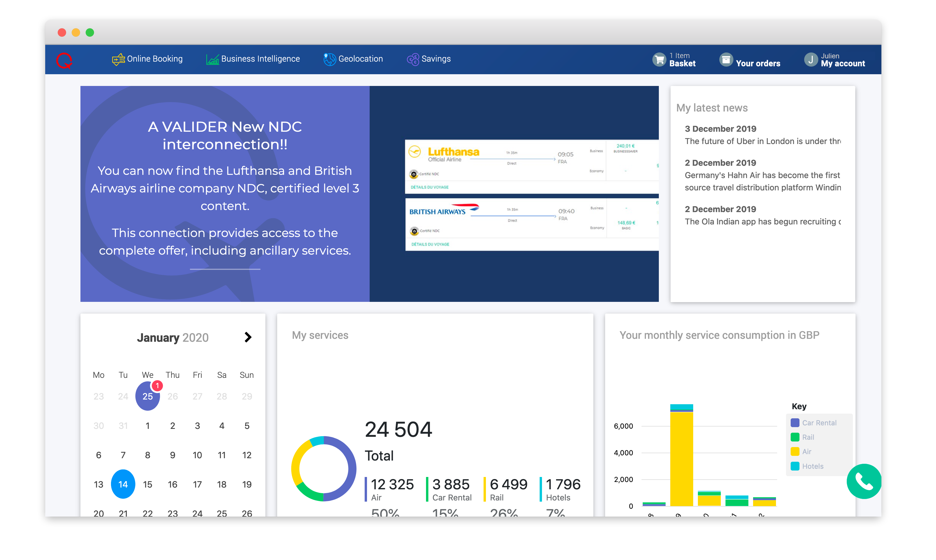Select January 10 in calendar

[197, 455]
